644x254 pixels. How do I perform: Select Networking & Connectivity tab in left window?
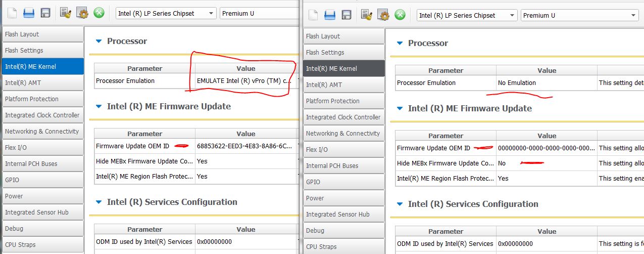42,132
